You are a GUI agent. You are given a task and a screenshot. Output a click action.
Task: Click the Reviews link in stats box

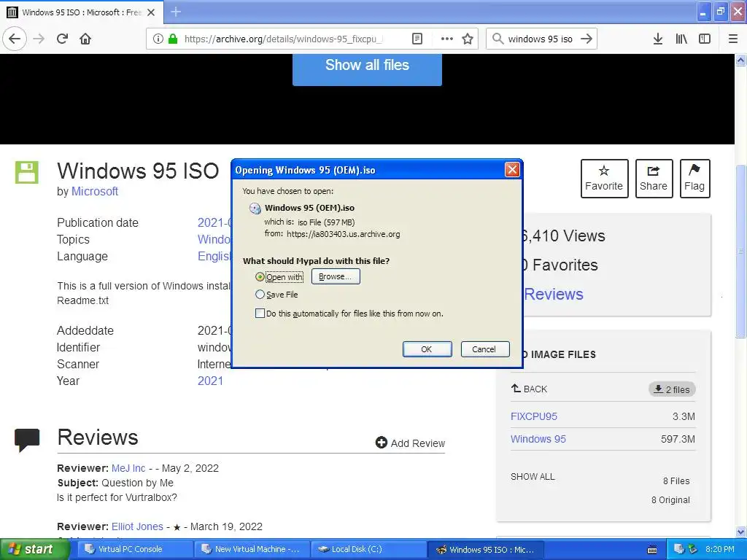click(553, 295)
